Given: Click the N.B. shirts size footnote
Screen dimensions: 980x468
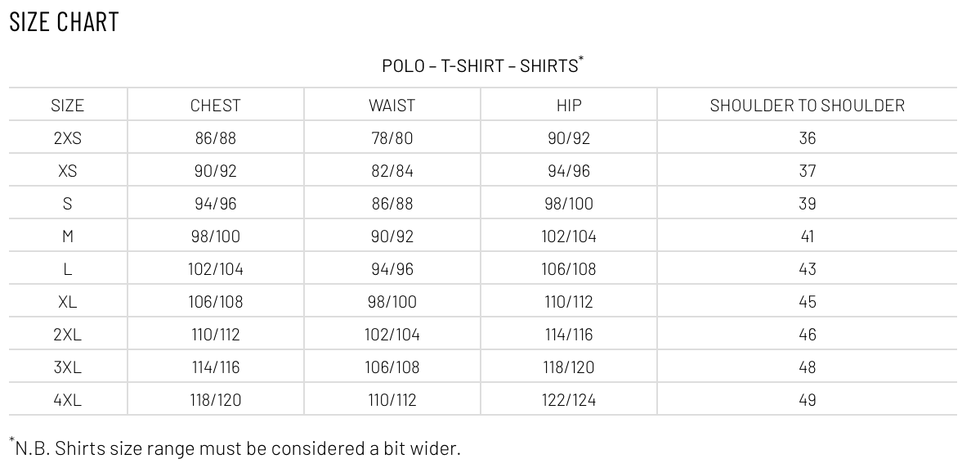Looking at the screenshot, I should pos(235,447).
